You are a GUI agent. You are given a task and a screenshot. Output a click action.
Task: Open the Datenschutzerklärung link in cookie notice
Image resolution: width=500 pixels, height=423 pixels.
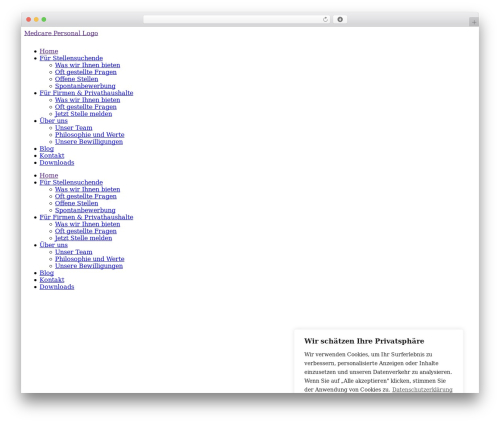422,389
